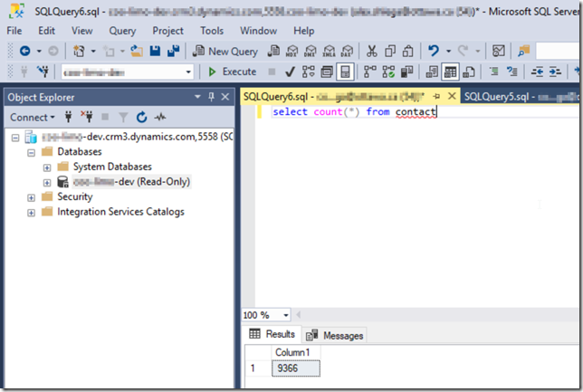Click the Execute button

[233, 72]
